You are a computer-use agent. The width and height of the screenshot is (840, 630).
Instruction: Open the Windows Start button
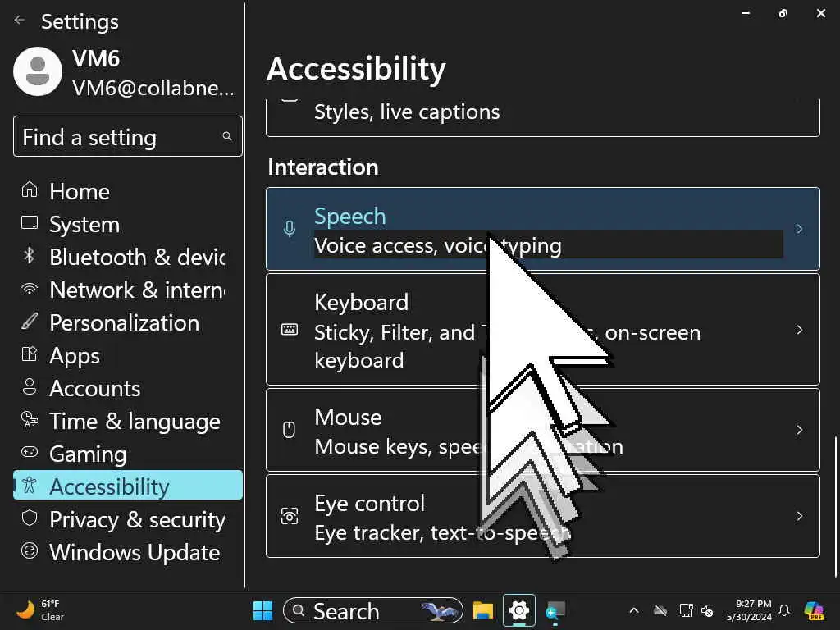point(262,610)
